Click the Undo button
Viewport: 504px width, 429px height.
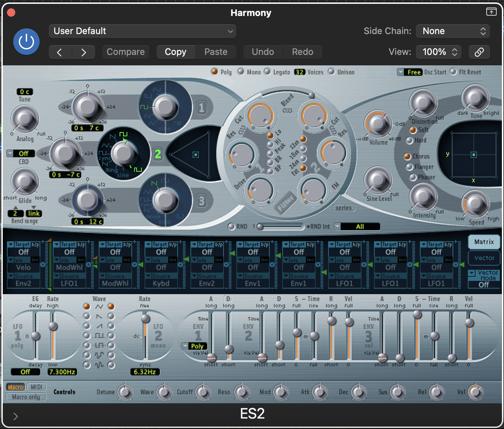coord(263,52)
